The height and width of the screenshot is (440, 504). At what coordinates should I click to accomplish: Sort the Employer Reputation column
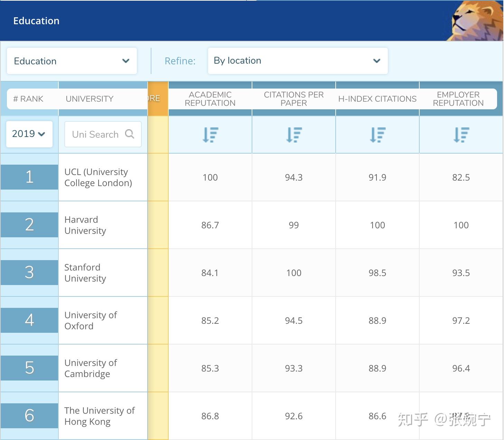pyautogui.click(x=461, y=135)
